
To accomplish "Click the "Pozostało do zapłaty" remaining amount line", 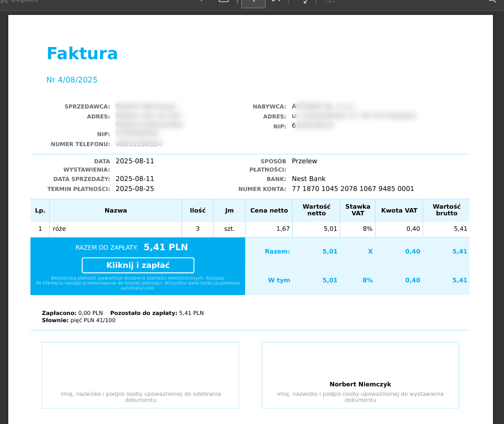I will (157, 313).
